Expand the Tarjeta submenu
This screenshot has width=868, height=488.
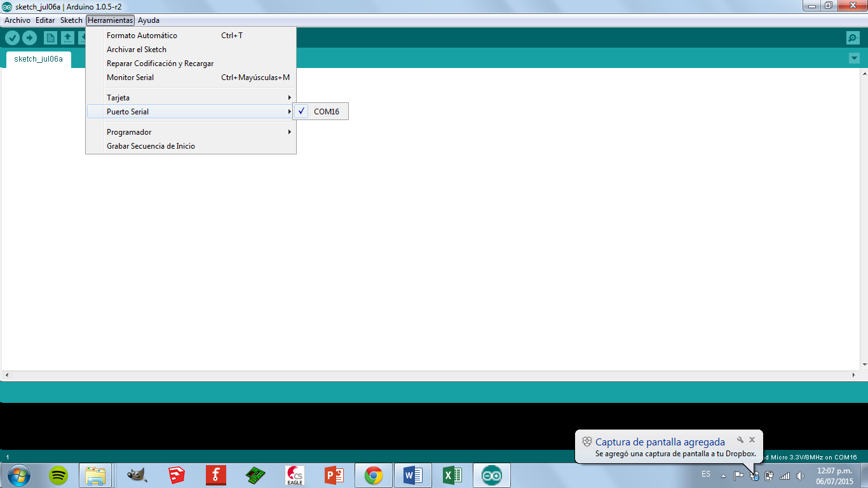click(x=191, y=98)
